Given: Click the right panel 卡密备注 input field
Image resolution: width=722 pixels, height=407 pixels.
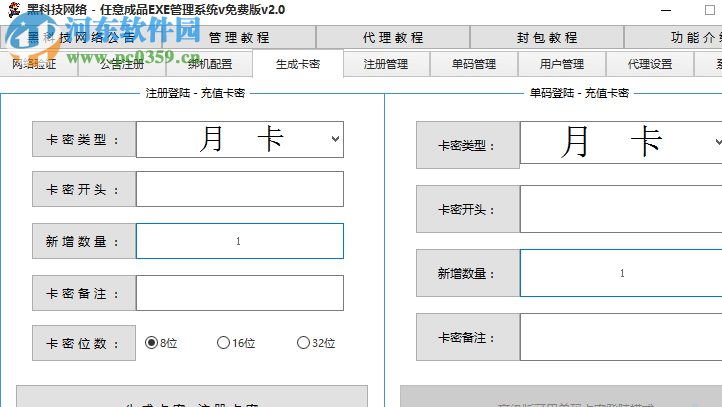Looking at the screenshot, I should click(x=621, y=337).
